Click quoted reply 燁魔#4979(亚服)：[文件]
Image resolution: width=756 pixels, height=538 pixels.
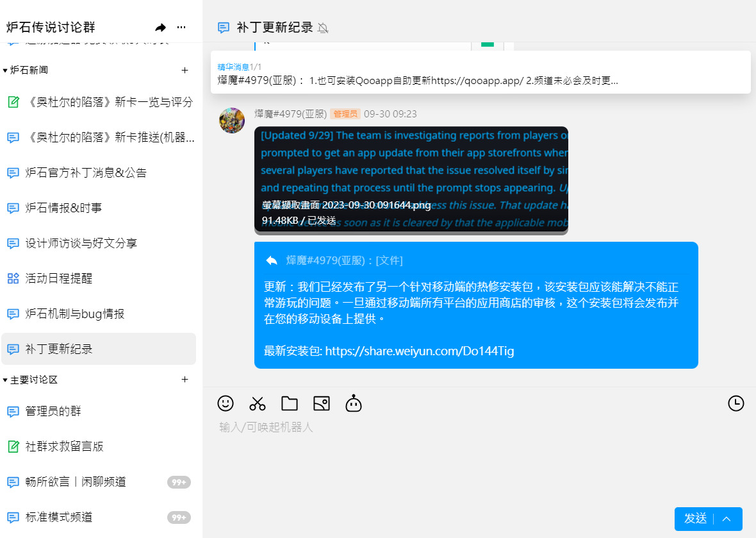coord(344,260)
